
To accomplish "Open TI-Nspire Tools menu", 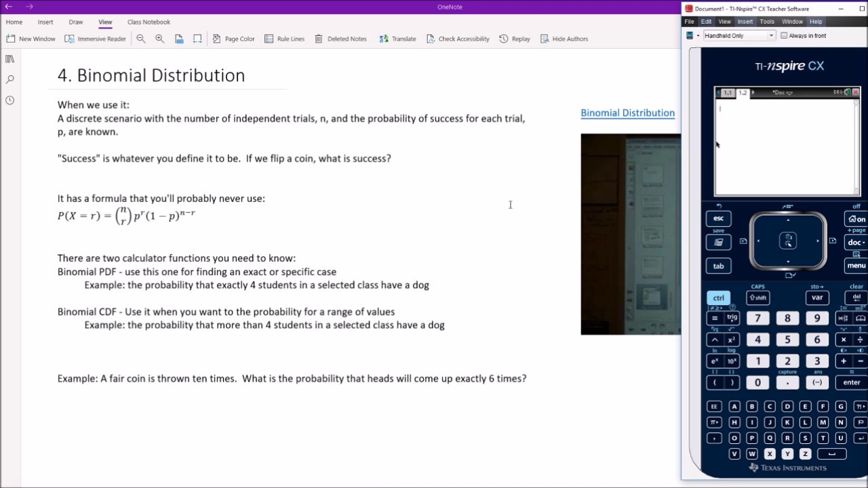I will click(767, 22).
